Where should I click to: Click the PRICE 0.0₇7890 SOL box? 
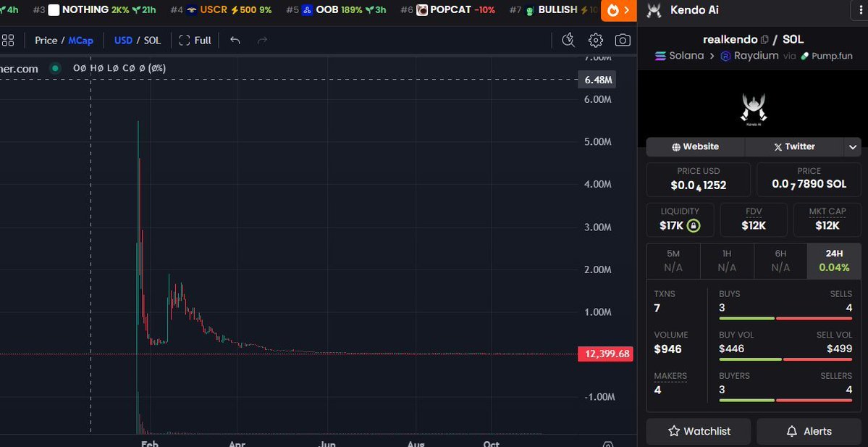tap(809, 180)
